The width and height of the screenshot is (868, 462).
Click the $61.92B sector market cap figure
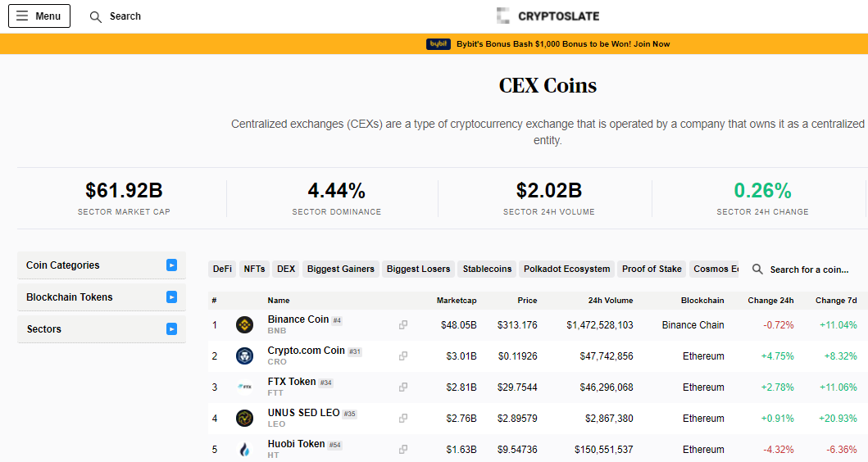[x=124, y=190]
